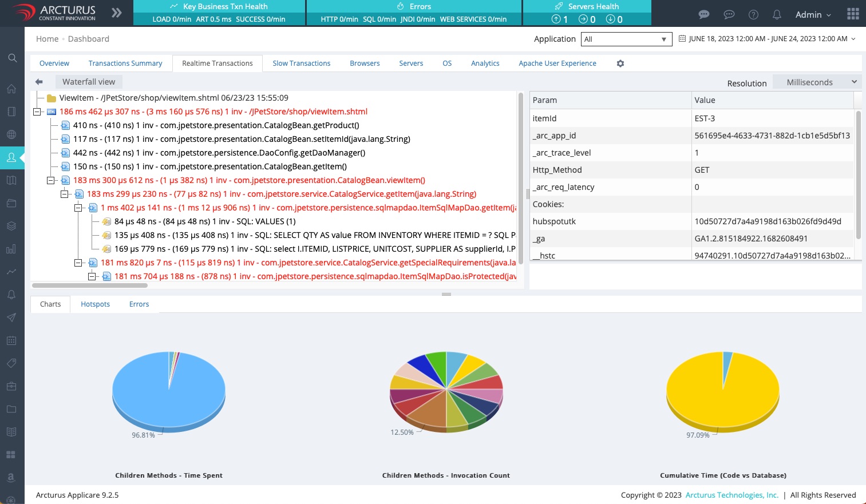Click the paper plane icon in the sidebar
The image size is (866, 504).
tap(11, 318)
